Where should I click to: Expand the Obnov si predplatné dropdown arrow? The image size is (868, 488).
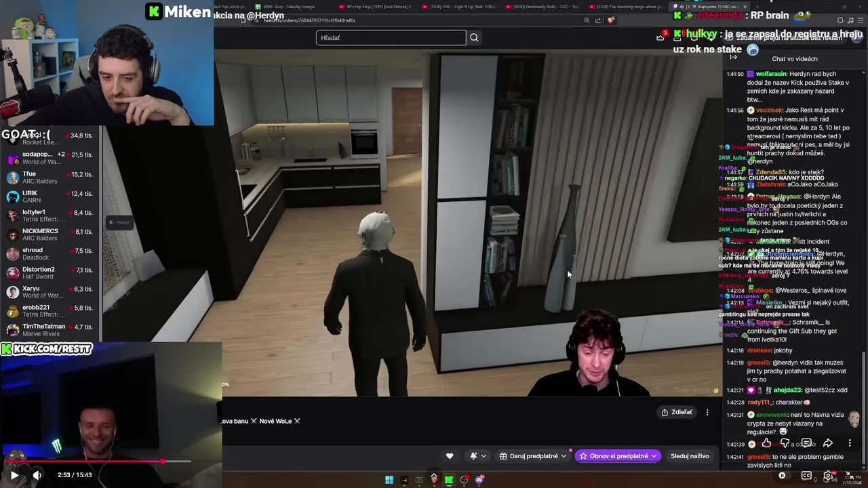[654, 456]
